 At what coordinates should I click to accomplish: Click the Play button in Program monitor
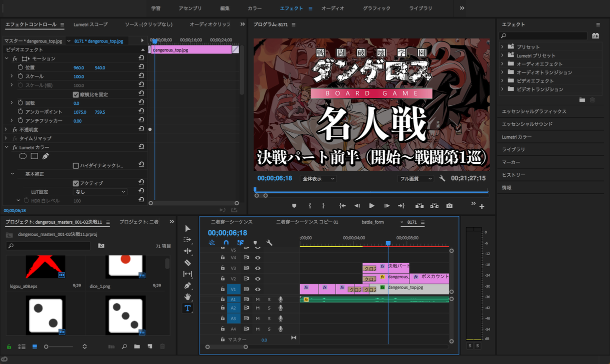point(371,206)
